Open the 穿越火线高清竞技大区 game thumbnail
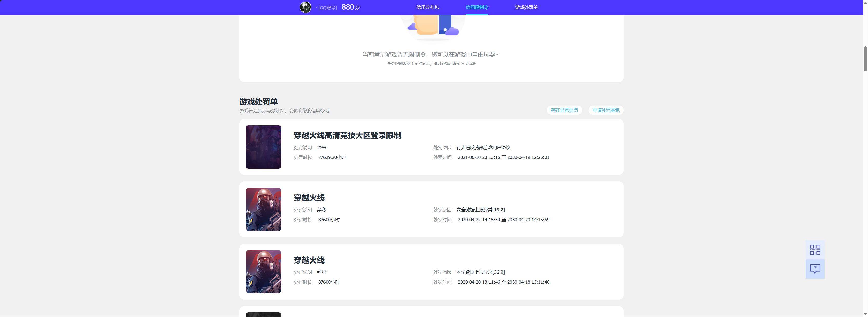 tap(264, 147)
